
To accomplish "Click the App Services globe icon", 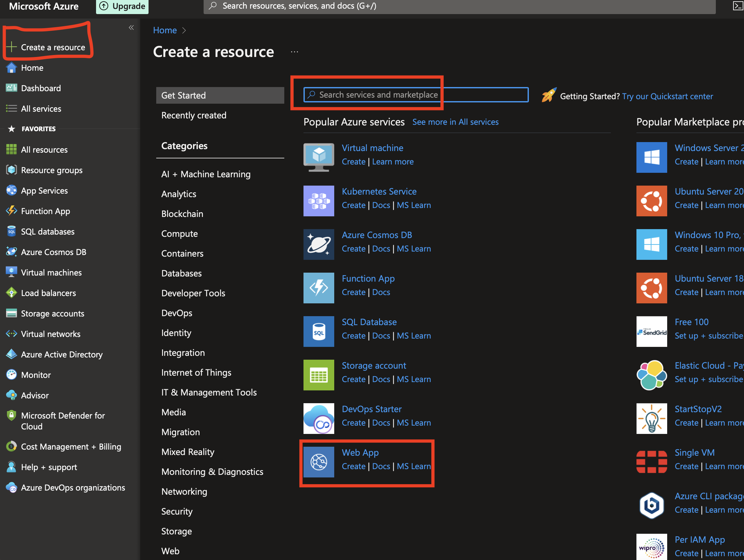I will (12, 191).
